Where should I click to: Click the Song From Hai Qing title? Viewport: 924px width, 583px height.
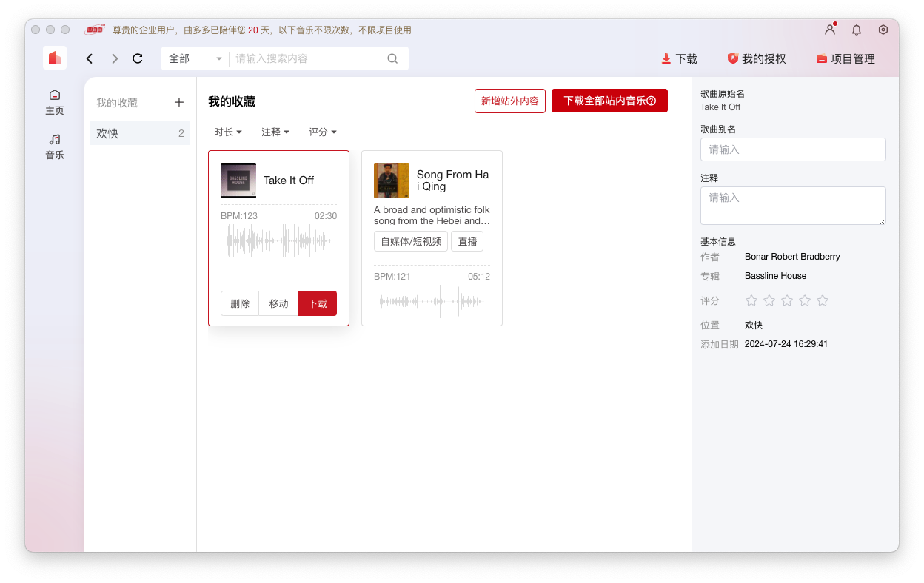click(453, 181)
